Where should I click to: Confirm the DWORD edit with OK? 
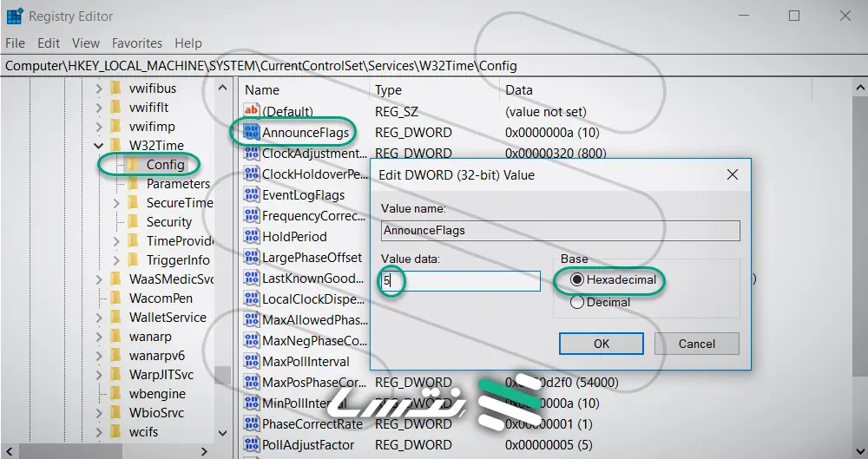point(602,344)
